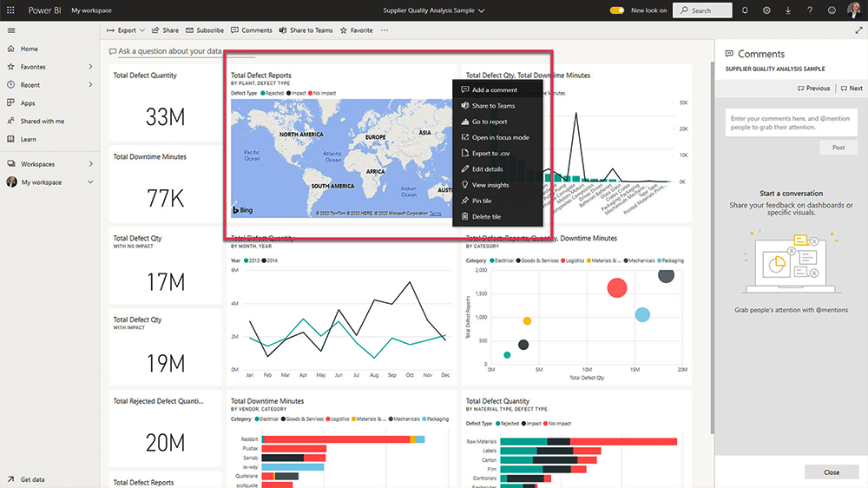Collapse the navigation pane hamburger icon
868x488 pixels.
point(10,30)
